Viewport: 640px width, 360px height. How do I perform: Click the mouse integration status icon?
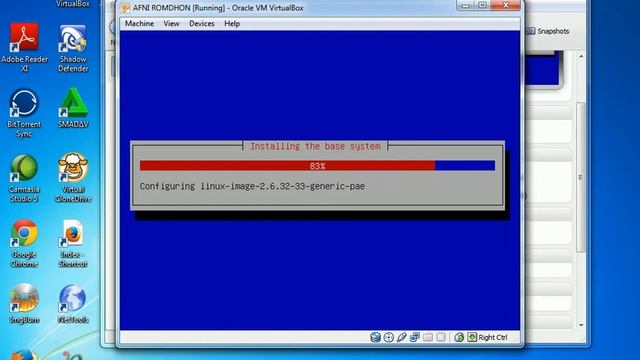(x=459, y=337)
